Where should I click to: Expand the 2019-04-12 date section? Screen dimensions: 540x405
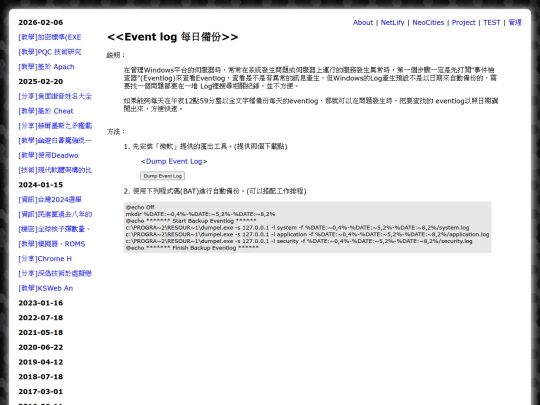[x=41, y=362]
